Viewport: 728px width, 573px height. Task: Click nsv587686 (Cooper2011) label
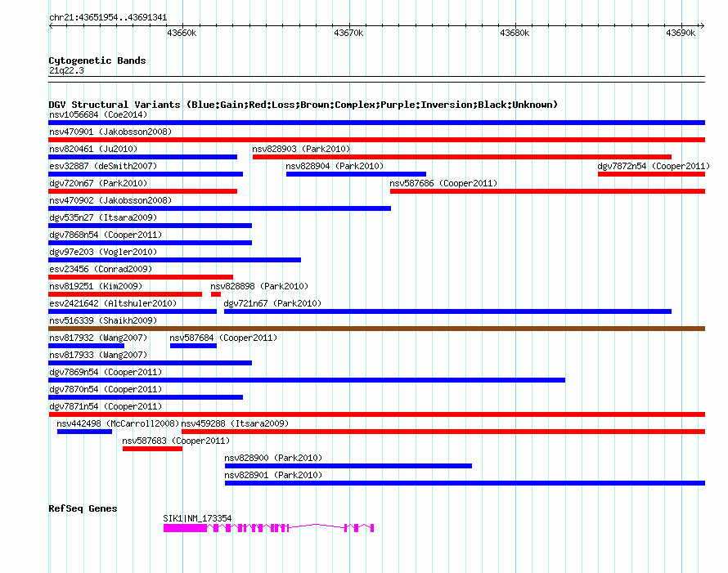443,183
